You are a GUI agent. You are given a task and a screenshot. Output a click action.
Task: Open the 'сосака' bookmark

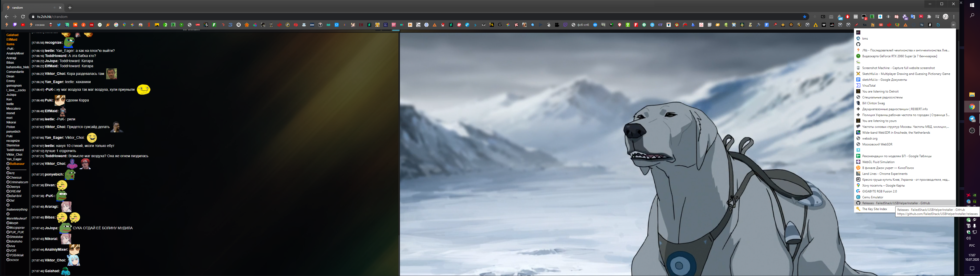[37, 25]
